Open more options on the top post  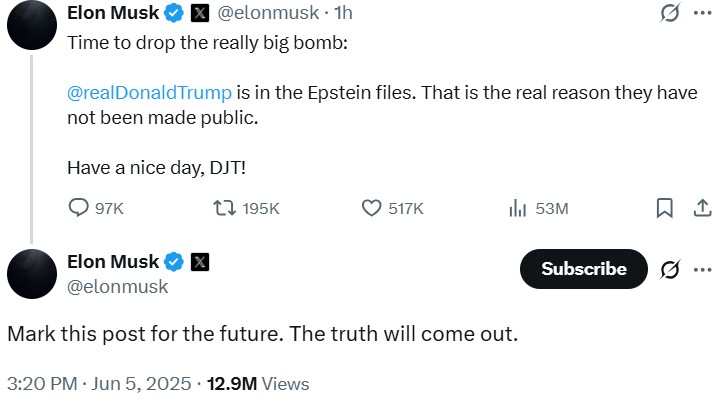click(702, 14)
